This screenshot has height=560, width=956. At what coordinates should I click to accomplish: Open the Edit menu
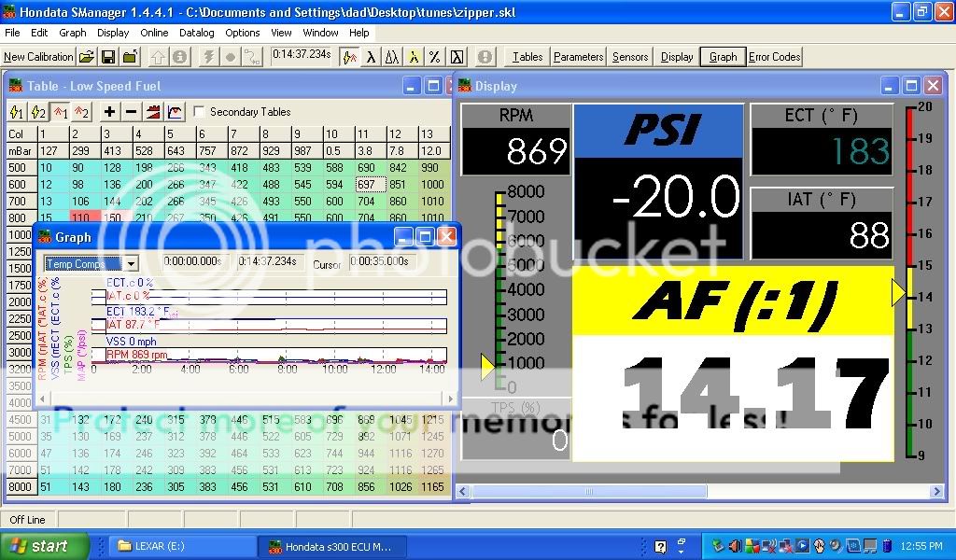39,33
